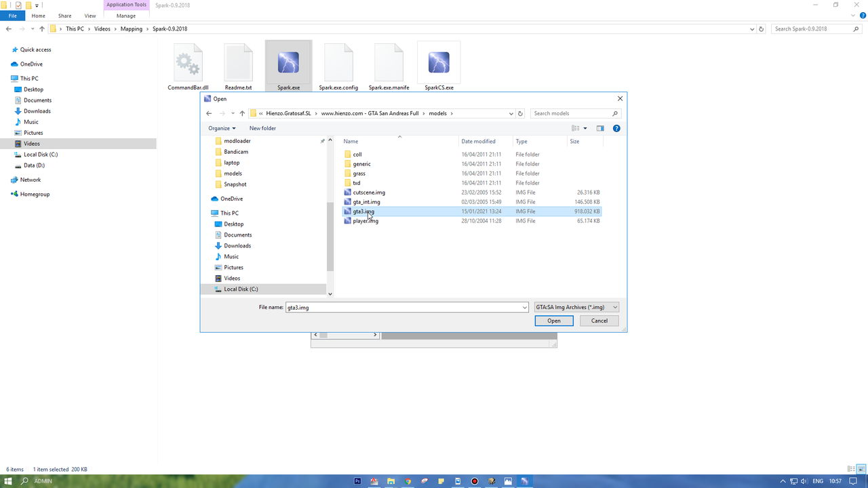Expand the Explorer ribbon chevron

click(x=852, y=16)
